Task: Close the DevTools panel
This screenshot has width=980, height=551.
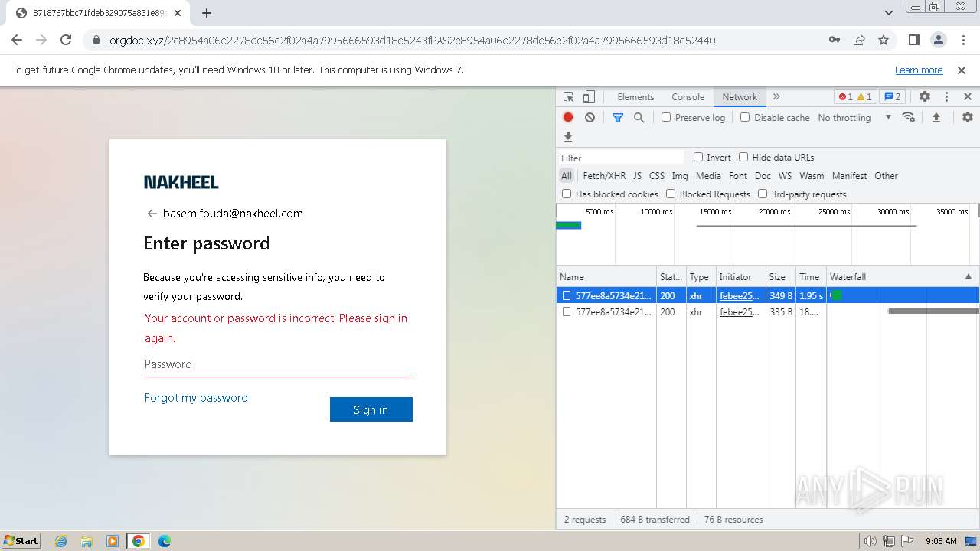Action: [x=968, y=97]
